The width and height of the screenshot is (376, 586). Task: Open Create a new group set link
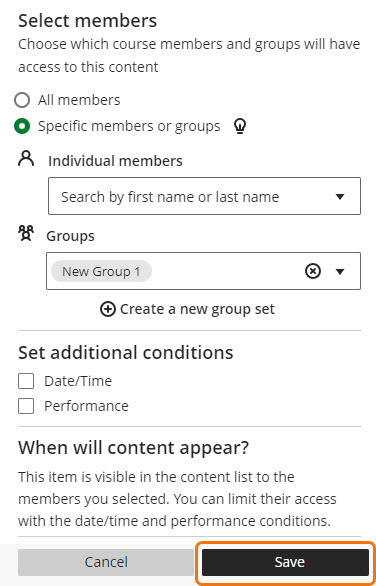pyautogui.click(x=197, y=309)
